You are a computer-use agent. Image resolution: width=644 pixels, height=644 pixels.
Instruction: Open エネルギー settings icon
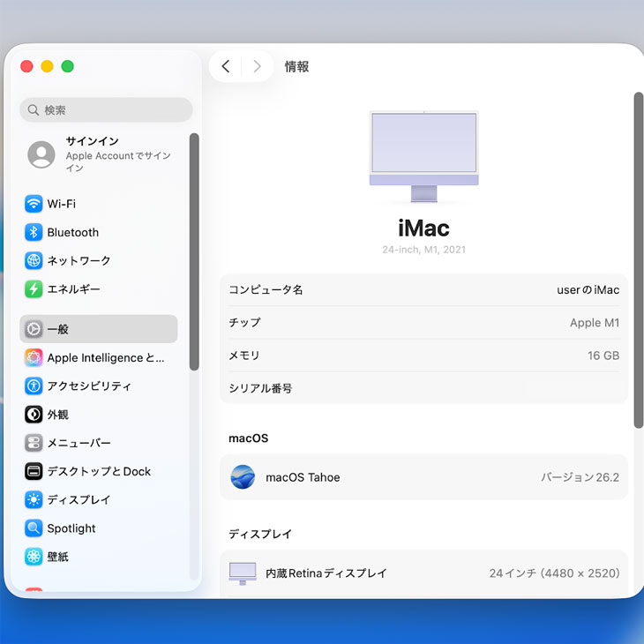(34, 288)
